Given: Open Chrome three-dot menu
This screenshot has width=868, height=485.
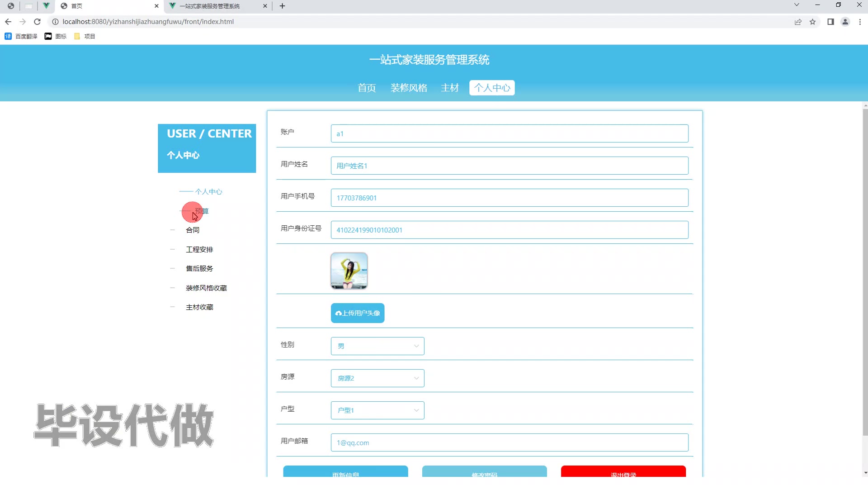Looking at the screenshot, I should [x=860, y=22].
